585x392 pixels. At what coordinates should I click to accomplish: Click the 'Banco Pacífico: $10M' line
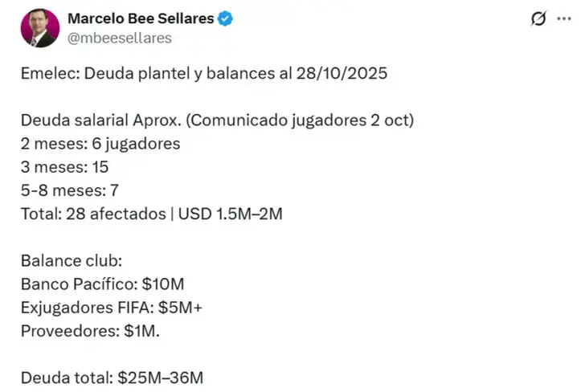103,284
